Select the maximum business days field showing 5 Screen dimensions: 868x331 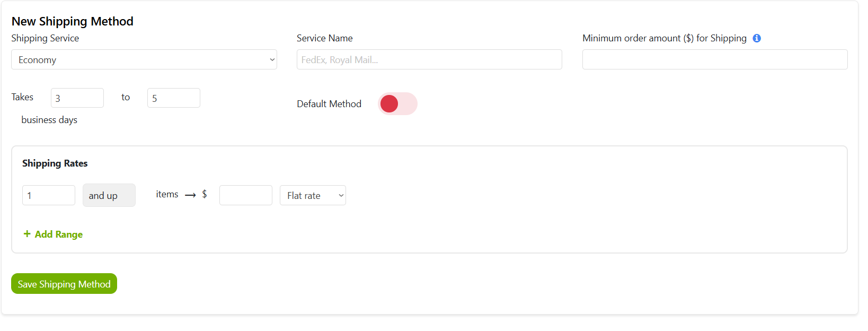tap(173, 98)
